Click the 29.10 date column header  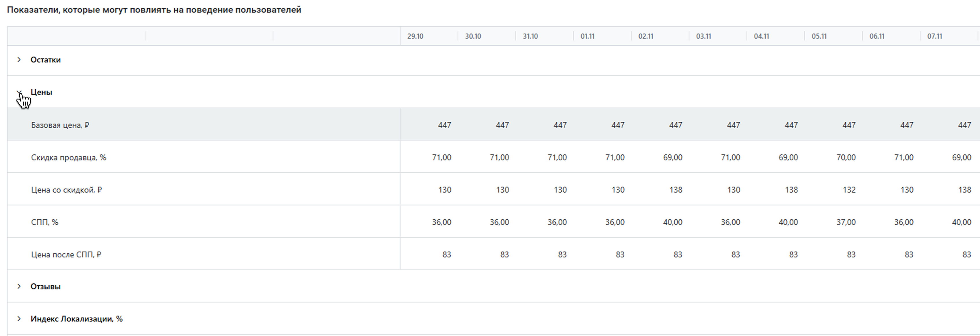point(415,36)
